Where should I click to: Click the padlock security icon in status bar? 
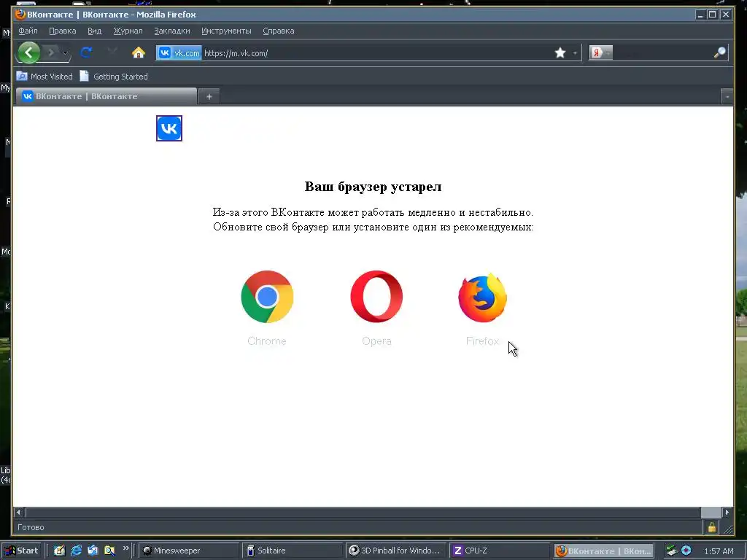pos(712,527)
